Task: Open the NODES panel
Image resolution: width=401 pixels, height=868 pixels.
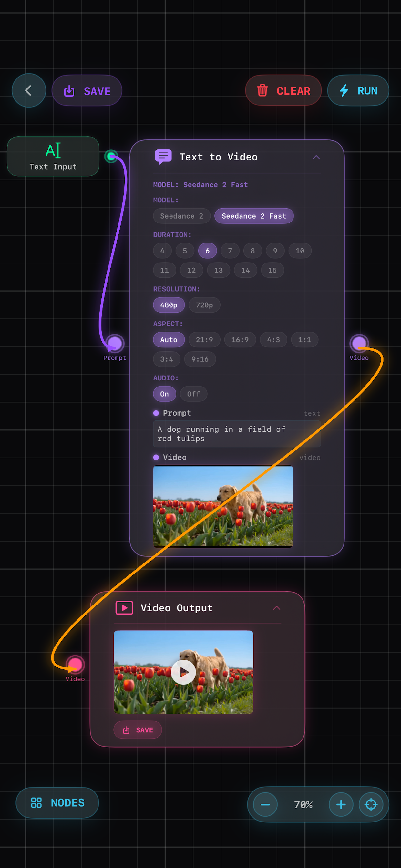Action: pos(57,803)
